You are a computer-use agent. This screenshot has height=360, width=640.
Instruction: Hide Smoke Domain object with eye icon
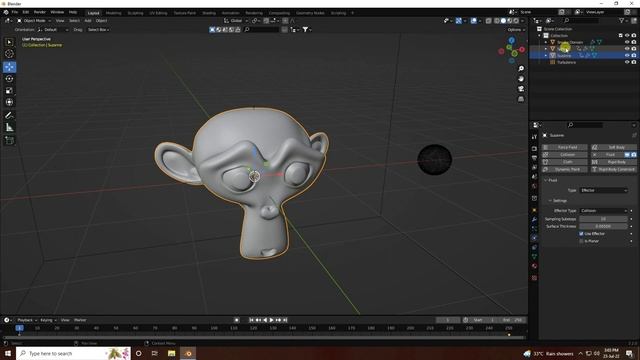coord(627,42)
